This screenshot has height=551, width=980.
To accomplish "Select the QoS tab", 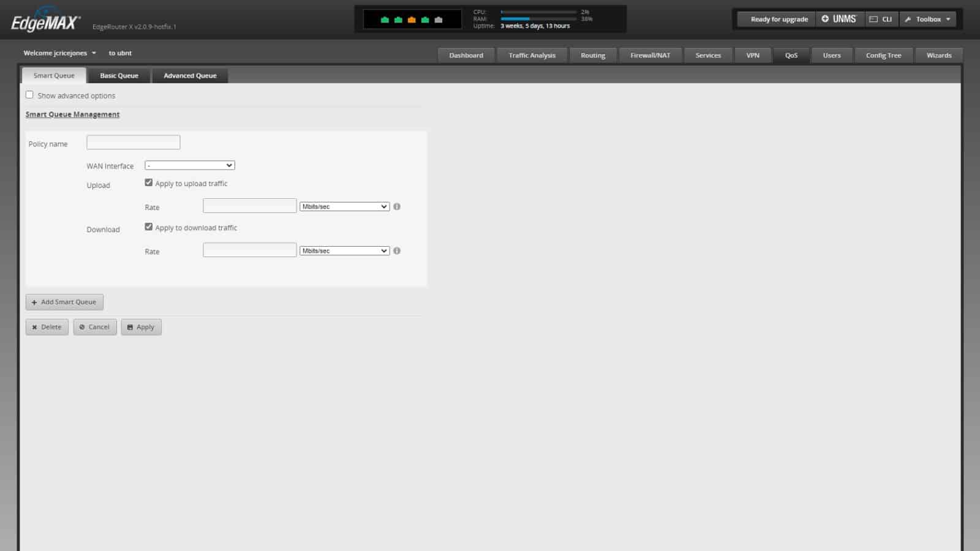I will pyautogui.click(x=791, y=55).
